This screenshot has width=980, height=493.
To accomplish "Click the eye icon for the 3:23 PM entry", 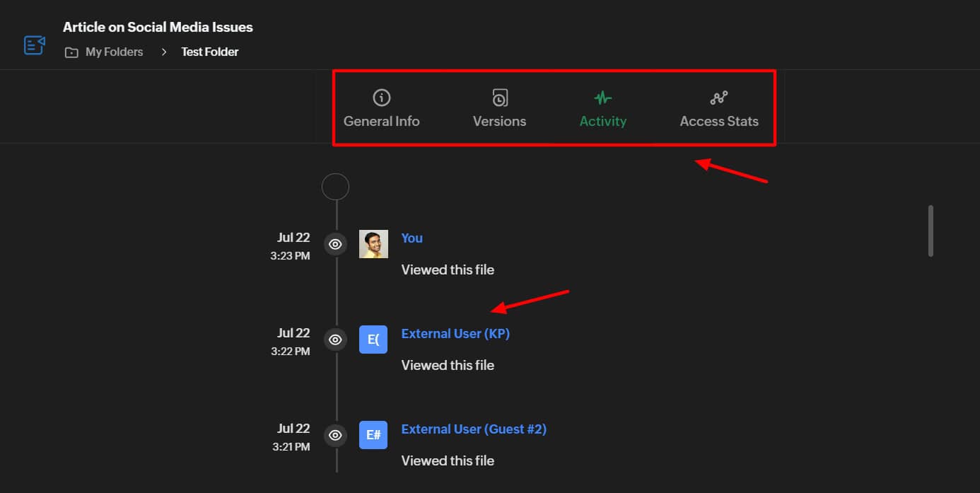I will click(336, 245).
